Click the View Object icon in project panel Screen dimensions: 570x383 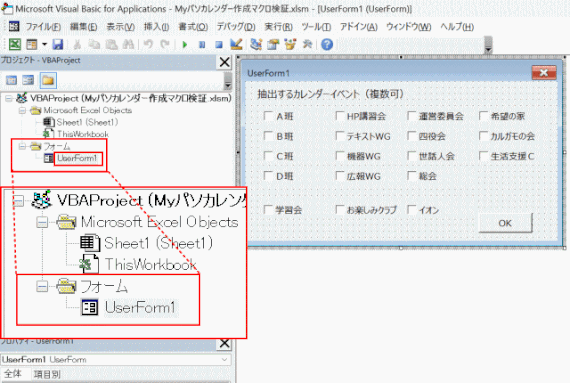28,80
